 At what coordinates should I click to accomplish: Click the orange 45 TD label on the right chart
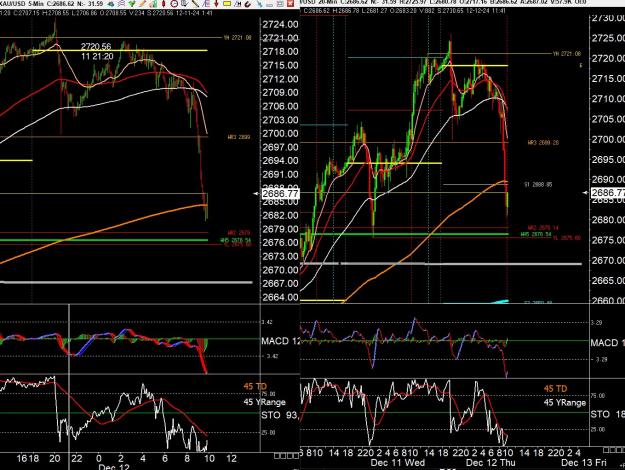coord(555,388)
